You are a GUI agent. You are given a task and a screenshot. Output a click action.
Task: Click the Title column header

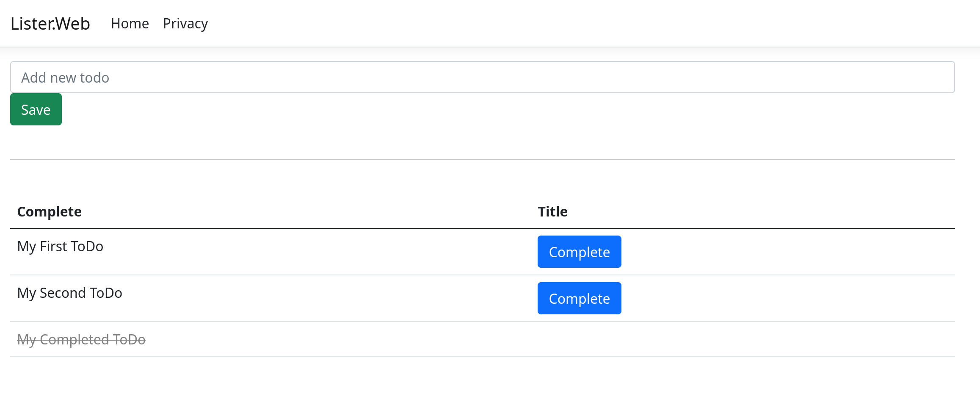(x=553, y=211)
